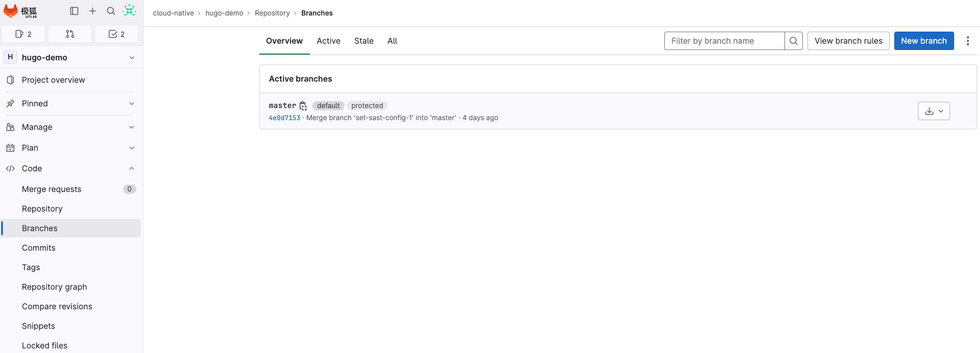Switch to the Active tab
Viewport: 980px width, 353px height.
(x=328, y=41)
